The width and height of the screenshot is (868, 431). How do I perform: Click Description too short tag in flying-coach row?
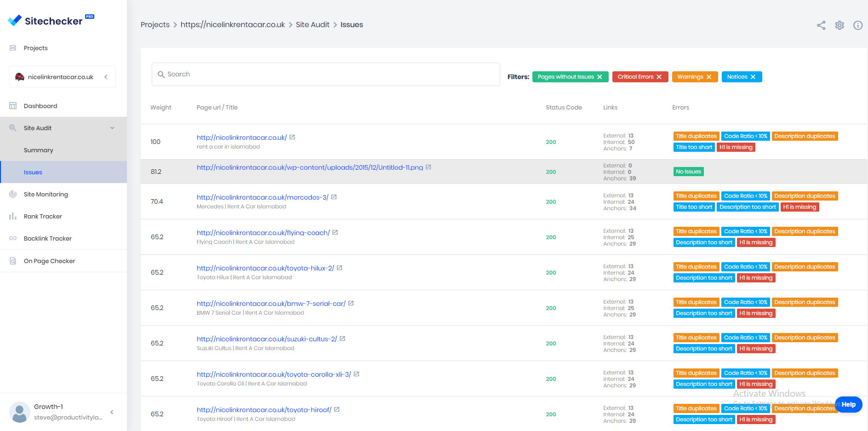pyautogui.click(x=704, y=242)
